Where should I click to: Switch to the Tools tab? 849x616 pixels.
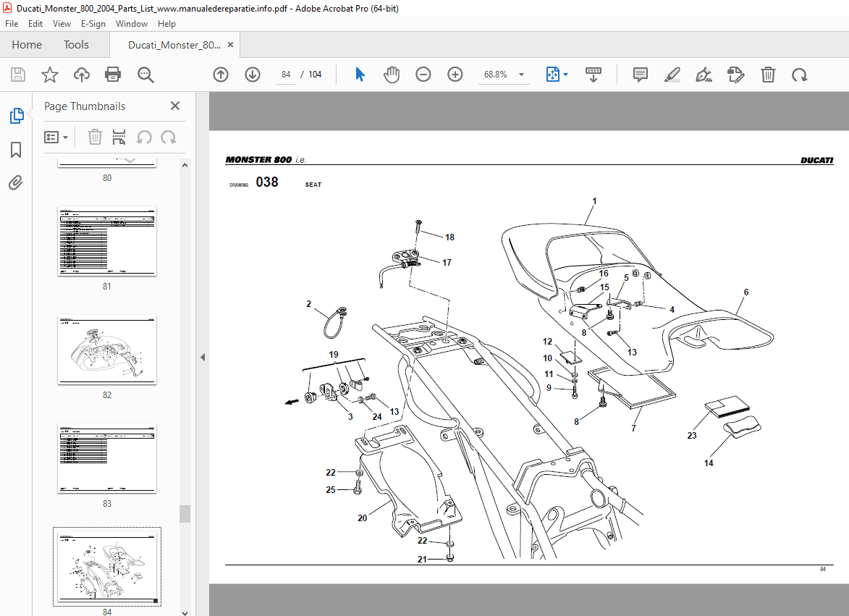(76, 45)
